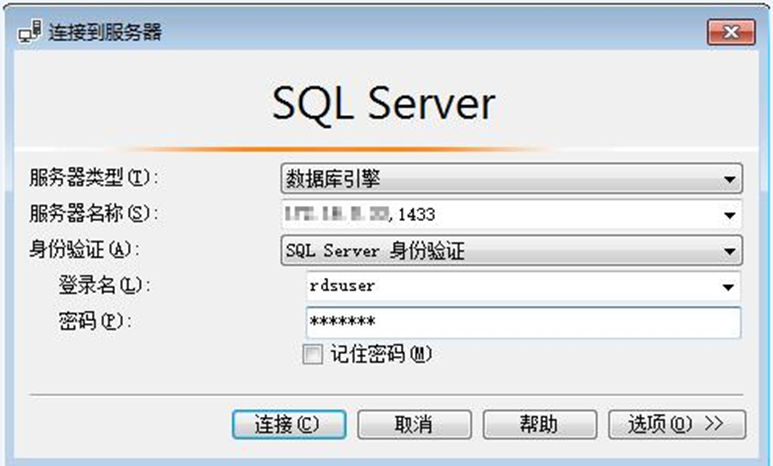Screen dimensions: 773x466
Task: Click the 密码(P) label
Action: 95,321
